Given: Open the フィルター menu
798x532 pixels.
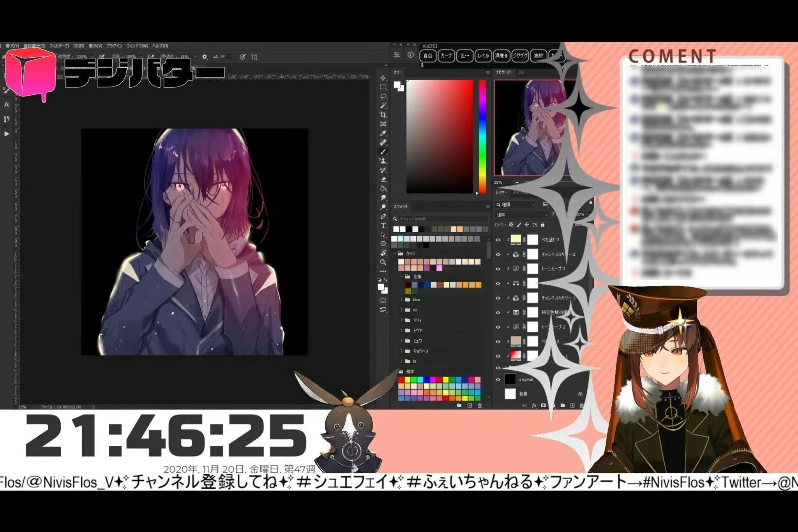Looking at the screenshot, I should [x=59, y=46].
